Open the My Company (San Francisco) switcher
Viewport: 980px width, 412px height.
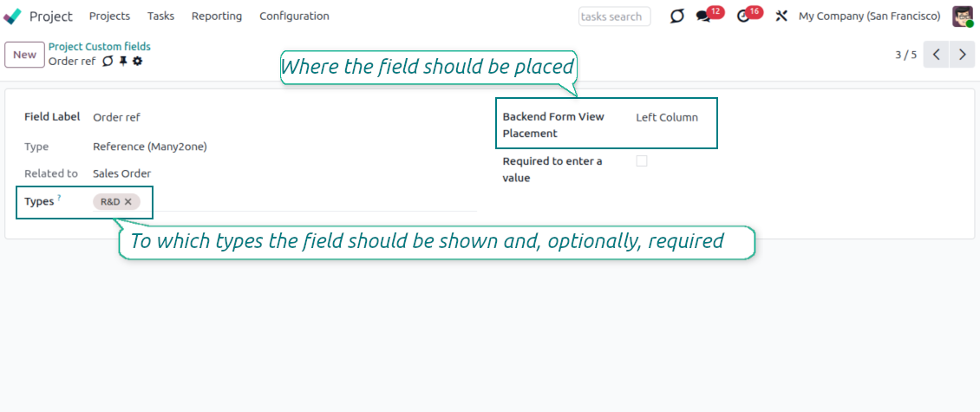[x=869, y=16]
